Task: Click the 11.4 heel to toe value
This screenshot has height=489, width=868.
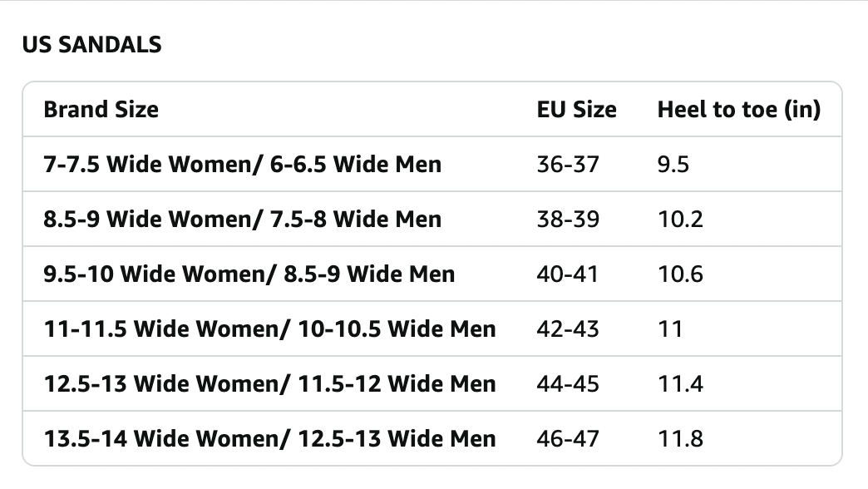Action: click(x=680, y=383)
